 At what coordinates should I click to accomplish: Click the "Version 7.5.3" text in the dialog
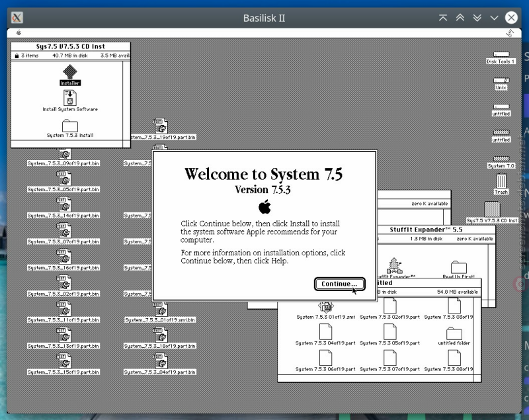pyautogui.click(x=263, y=190)
